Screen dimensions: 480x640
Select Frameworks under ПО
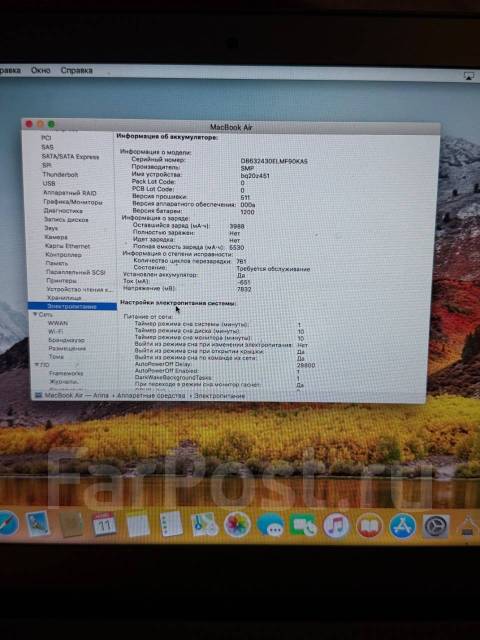coord(66,373)
